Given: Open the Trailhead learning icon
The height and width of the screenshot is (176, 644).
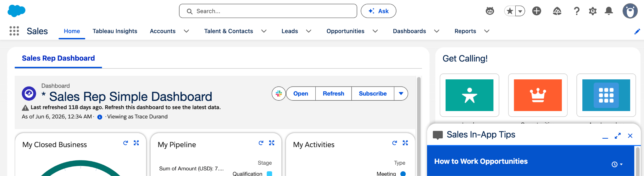Looking at the screenshot, I should (557, 11).
